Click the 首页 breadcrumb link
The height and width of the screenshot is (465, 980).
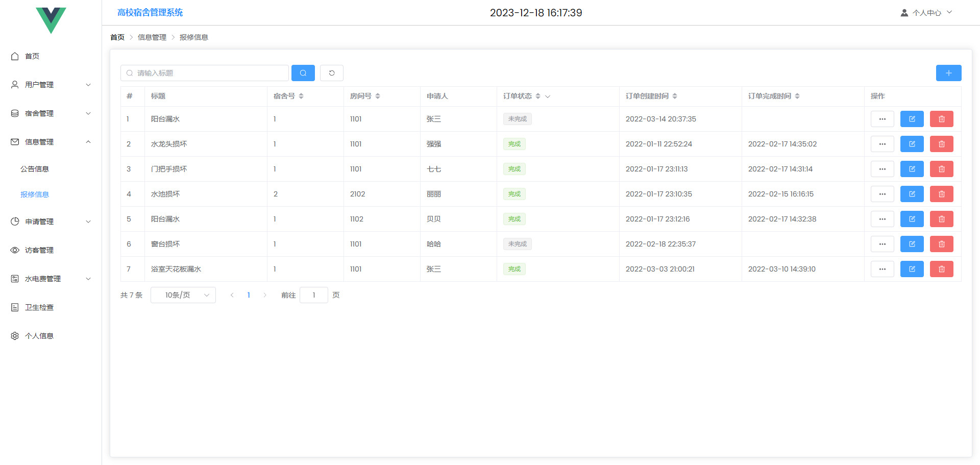click(x=117, y=37)
